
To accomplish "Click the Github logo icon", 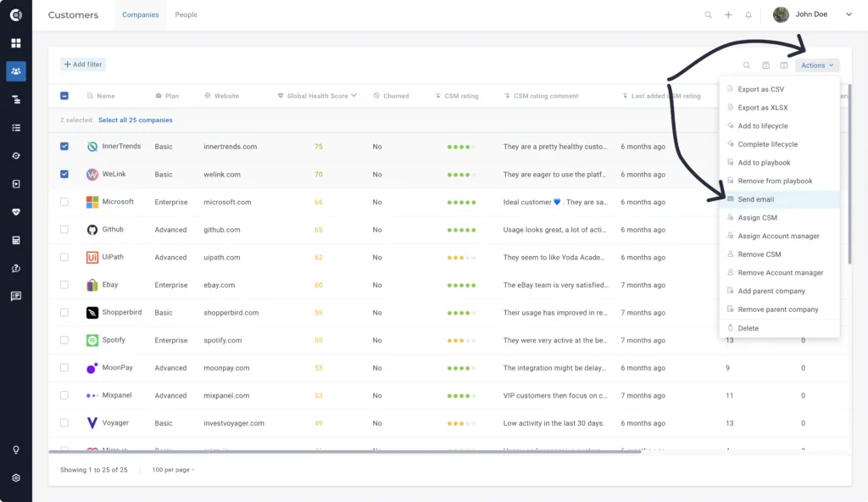I will 92,230.
